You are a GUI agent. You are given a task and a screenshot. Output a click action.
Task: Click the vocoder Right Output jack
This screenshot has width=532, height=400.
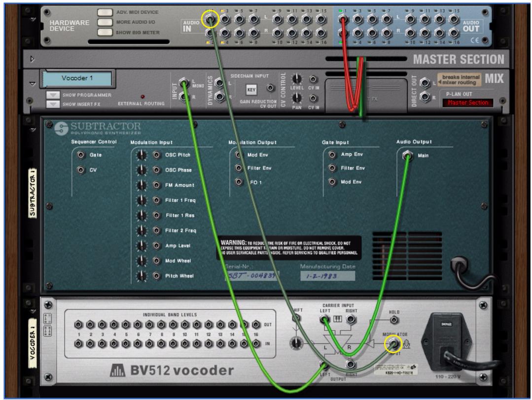pos(351,365)
